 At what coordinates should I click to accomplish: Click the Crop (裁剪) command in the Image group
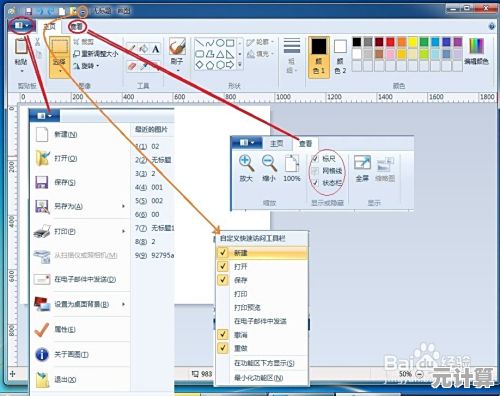coord(83,42)
